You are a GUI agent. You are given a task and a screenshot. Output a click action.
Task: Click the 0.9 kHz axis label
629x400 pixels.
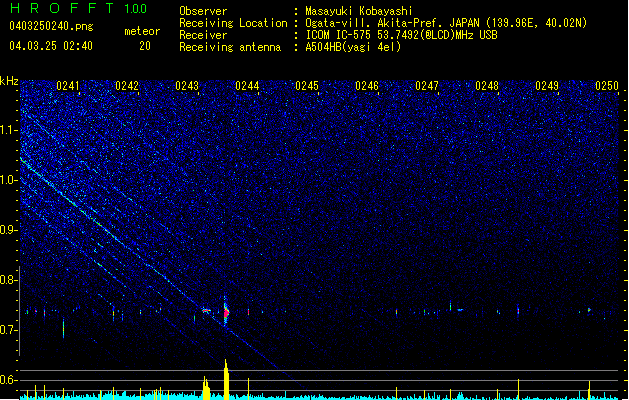pyautogui.click(x=9, y=230)
